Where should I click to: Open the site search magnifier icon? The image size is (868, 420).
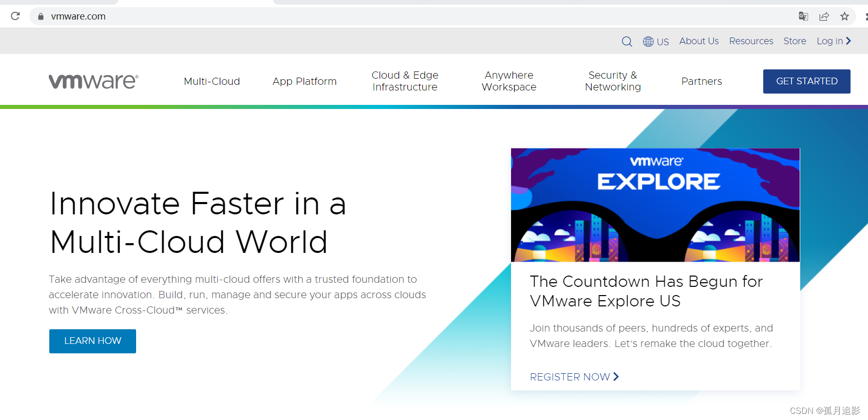(627, 42)
